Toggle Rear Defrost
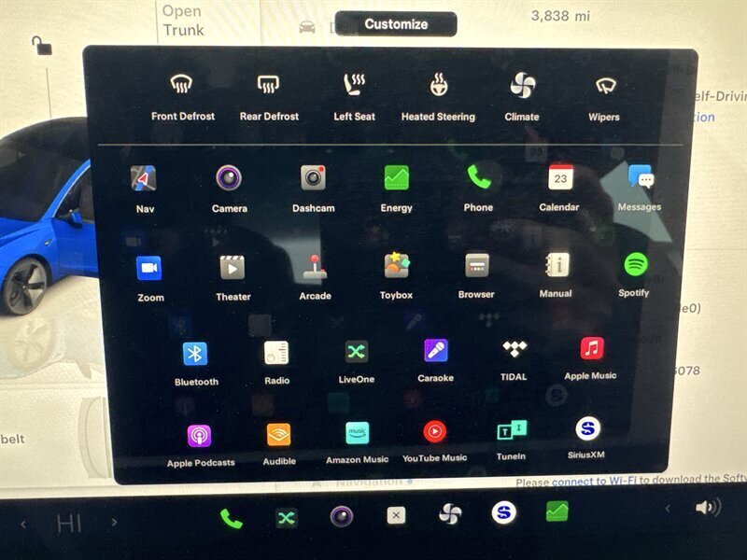 pos(269,87)
